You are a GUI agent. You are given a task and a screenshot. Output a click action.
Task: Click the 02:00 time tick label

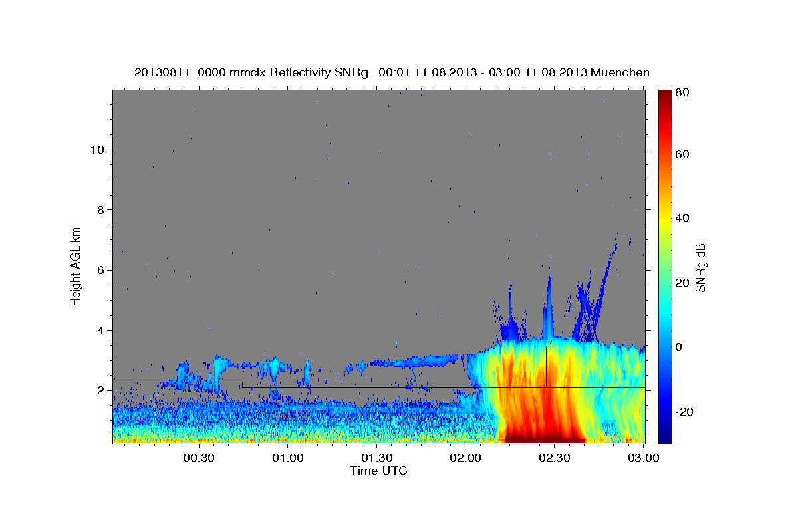click(465, 458)
